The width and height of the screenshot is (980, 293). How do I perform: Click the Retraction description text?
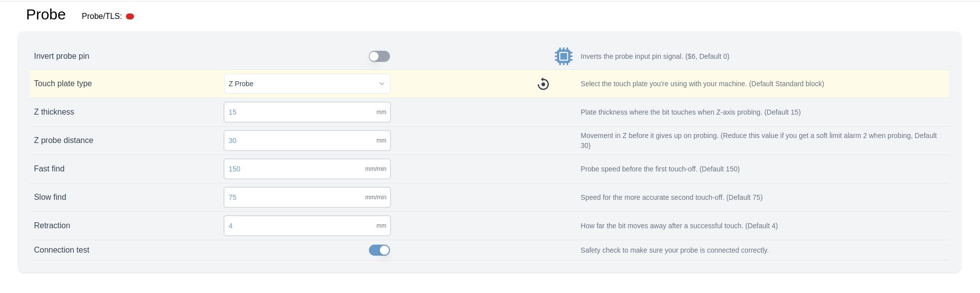click(x=679, y=226)
